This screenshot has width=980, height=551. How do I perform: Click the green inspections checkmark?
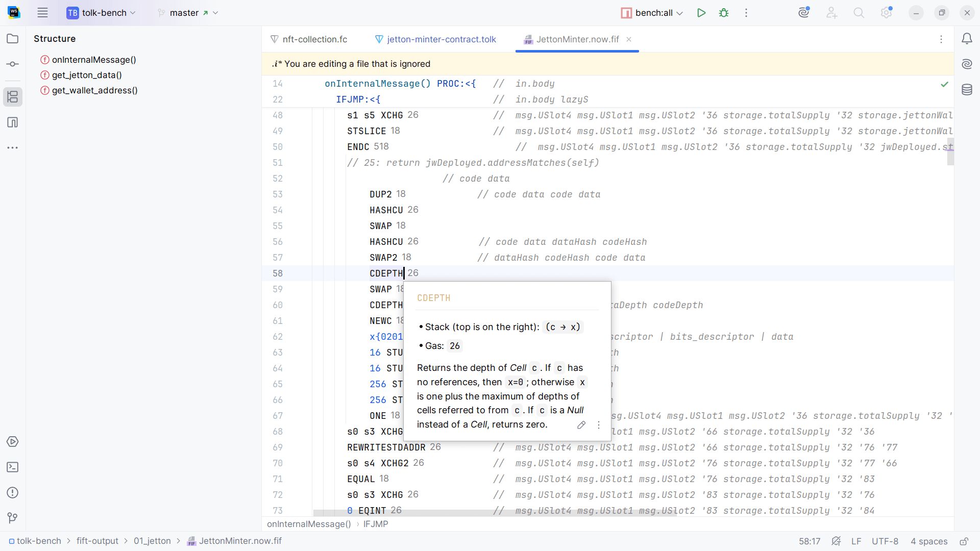pyautogui.click(x=944, y=84)
